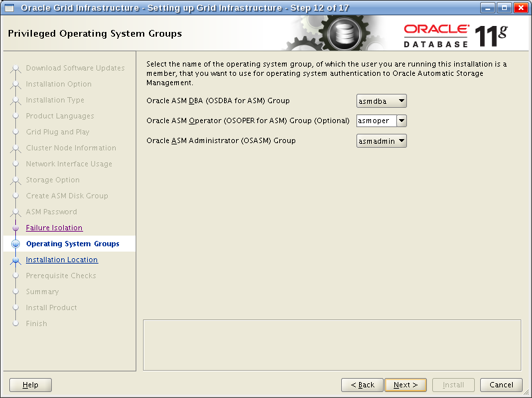This screenshot has height=398, width=532.
Task: Expand the OSDBA for ASM group dropdown
Action: (381, 101)
